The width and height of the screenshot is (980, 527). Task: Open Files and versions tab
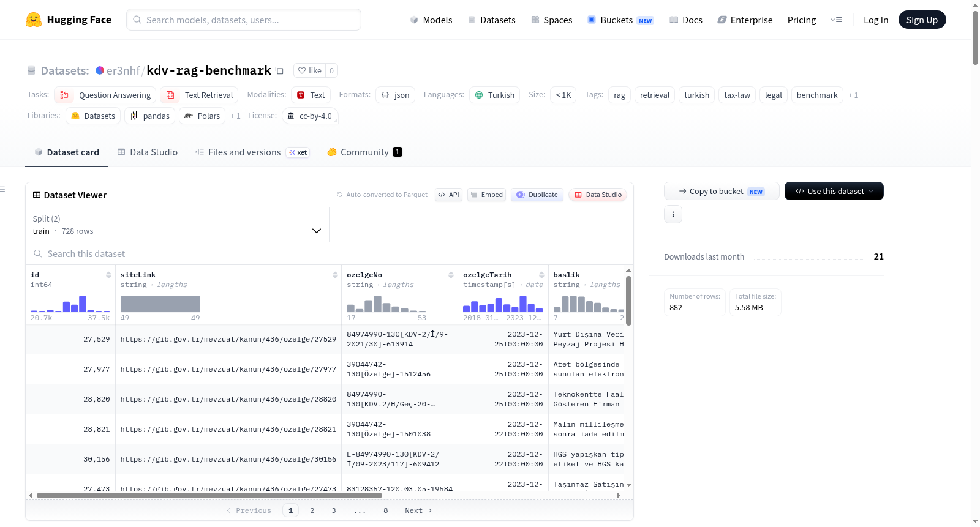[x=252, y=152]
